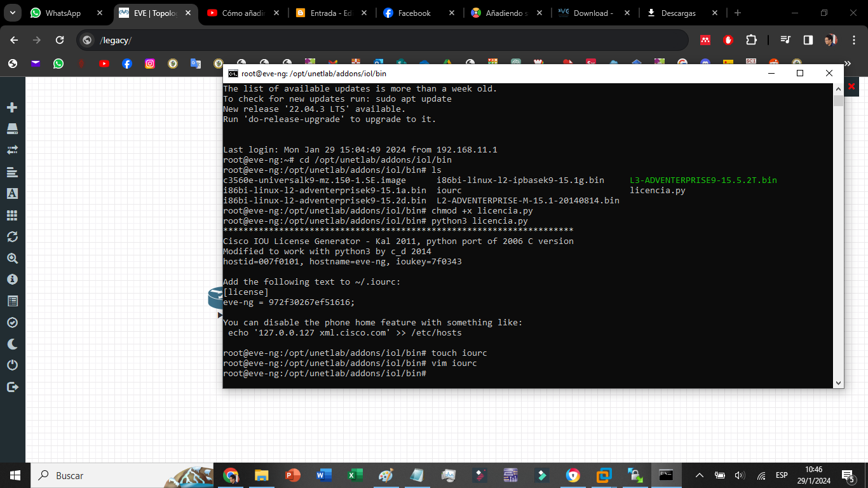Switch ESP input language in tray
This screenshot has width=868, height=488.
pyautogui.click(x=782, y=475)
